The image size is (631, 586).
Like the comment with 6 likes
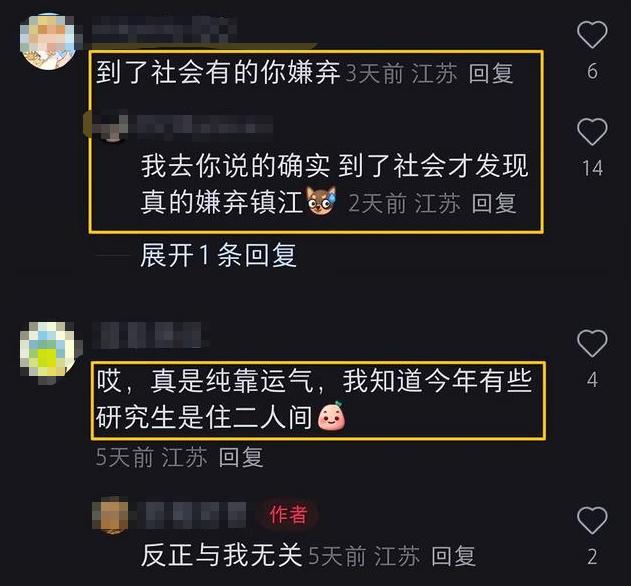coord(592,35)
